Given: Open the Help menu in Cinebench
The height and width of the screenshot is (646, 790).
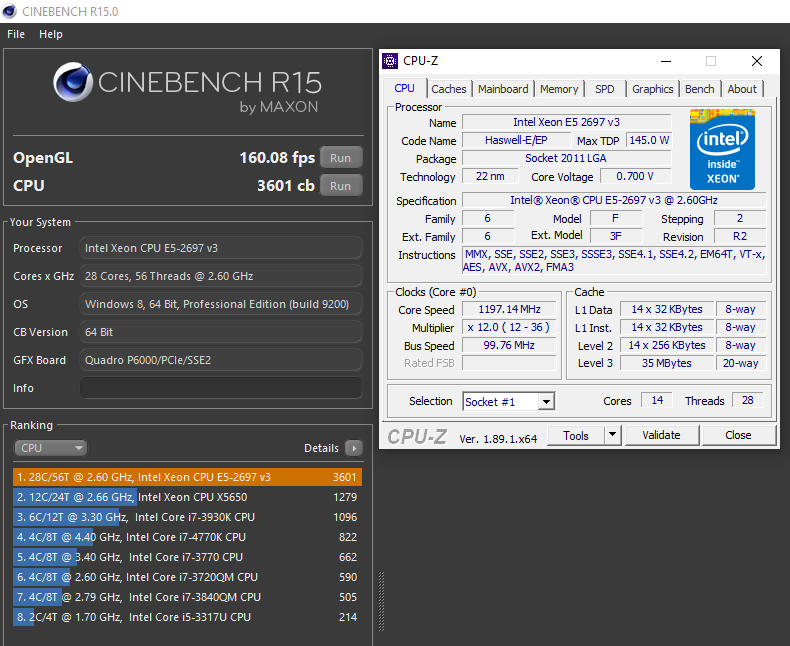Looking at the screenshot, I should pos(51,34).
